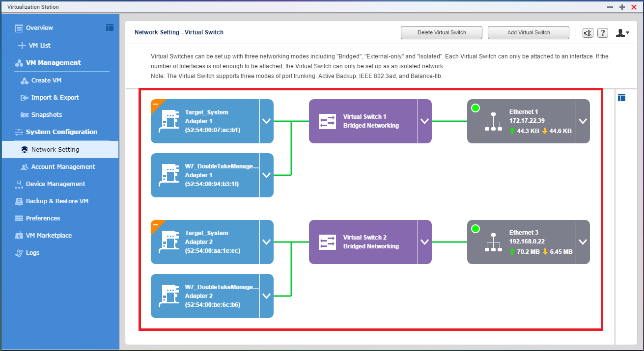This screenshot has height=351, width=644.
Task: Click the right-side panel toggle icon
Action: click(621, 98)
